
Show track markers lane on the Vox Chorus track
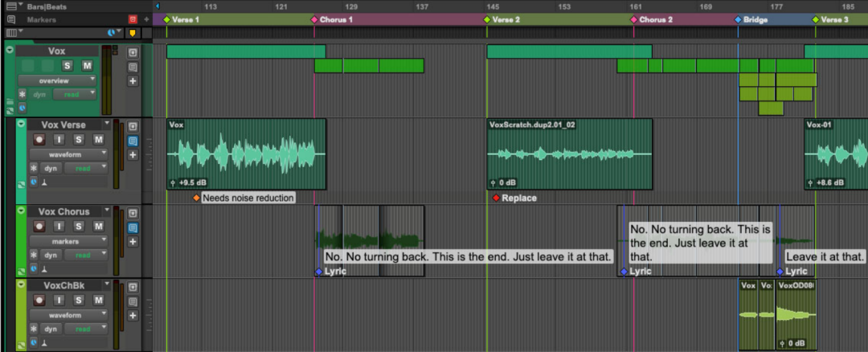coord(133,227)
